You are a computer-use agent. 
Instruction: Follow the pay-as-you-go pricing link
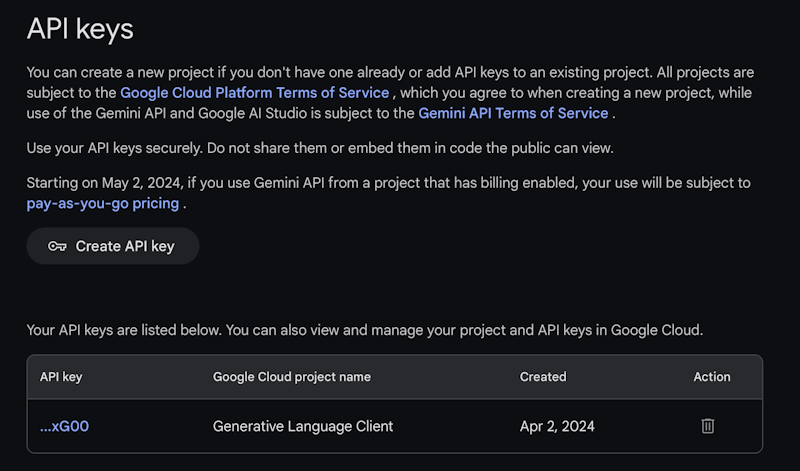pos(103,203)
